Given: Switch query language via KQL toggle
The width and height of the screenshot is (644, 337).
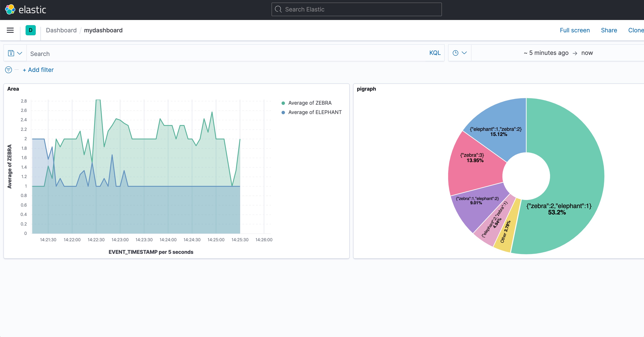Looking at the screenshot, I should pyautogui.click(x=435, y=53).
